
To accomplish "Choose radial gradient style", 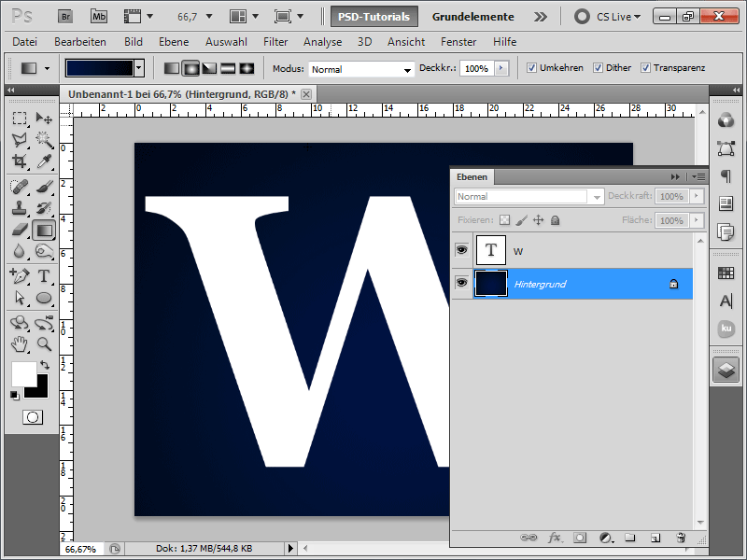I will [x=190, y=68].
